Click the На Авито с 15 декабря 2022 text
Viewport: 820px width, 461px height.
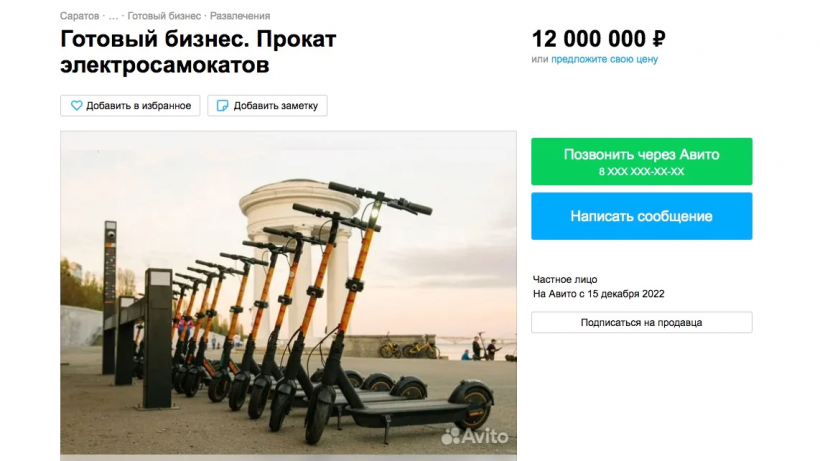(x=599, y=294)
